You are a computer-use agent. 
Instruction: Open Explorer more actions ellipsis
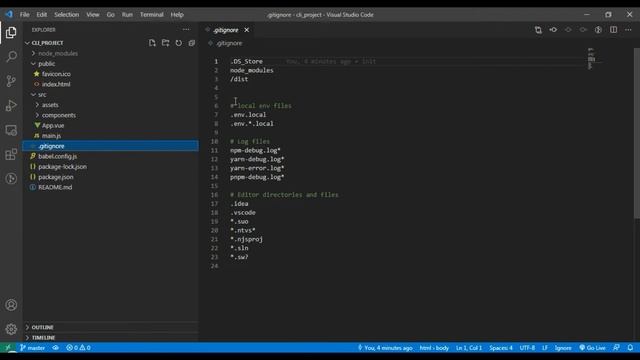coord(186,30)
